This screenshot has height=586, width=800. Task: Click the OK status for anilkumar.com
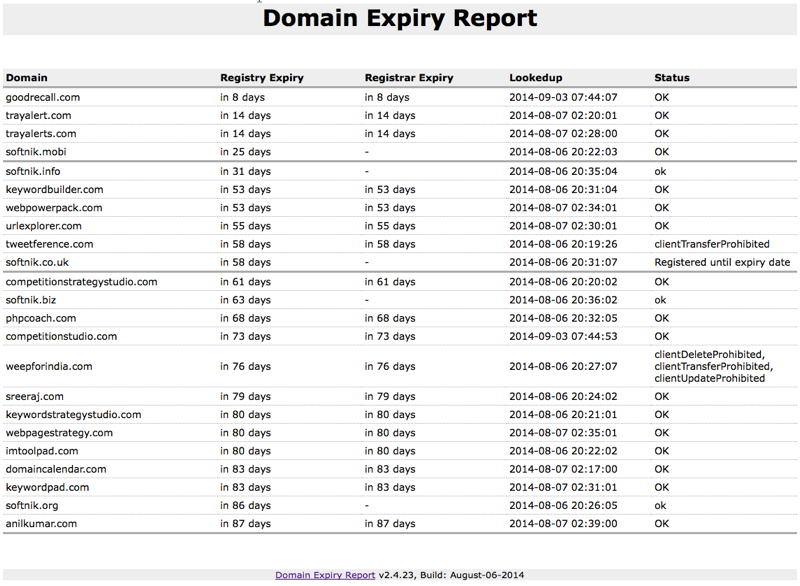pyautogui.click(x=662, y=524)
